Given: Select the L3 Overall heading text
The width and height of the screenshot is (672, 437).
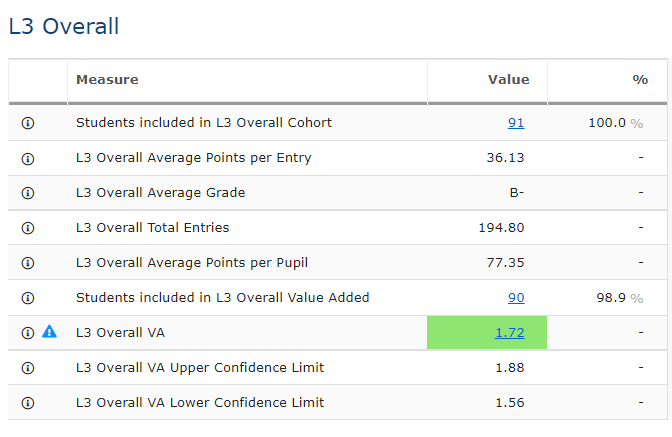Looking at the screenshot, I should click(x=64, y=26).
